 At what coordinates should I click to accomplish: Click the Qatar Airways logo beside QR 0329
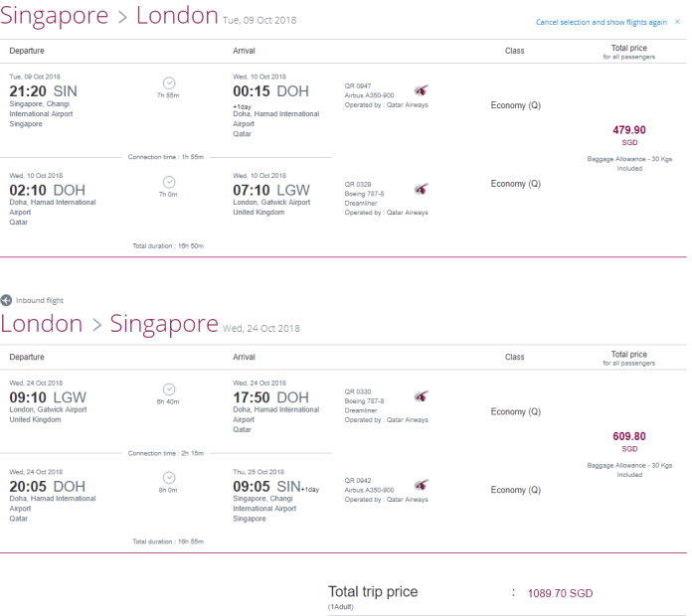pos(422,188)
